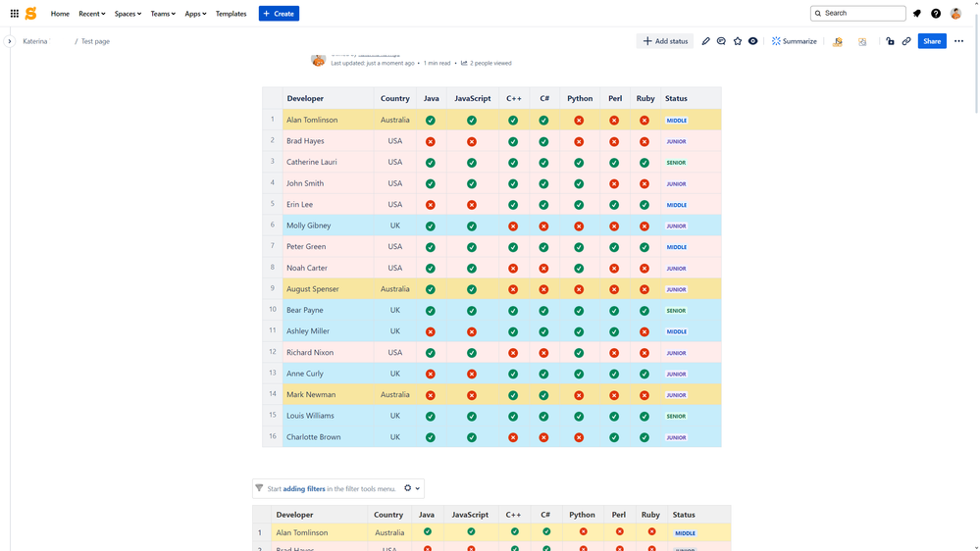This screenshot has width=980, height=551.
Task: Open the Templates menu item
Action: tap(231, 14)
